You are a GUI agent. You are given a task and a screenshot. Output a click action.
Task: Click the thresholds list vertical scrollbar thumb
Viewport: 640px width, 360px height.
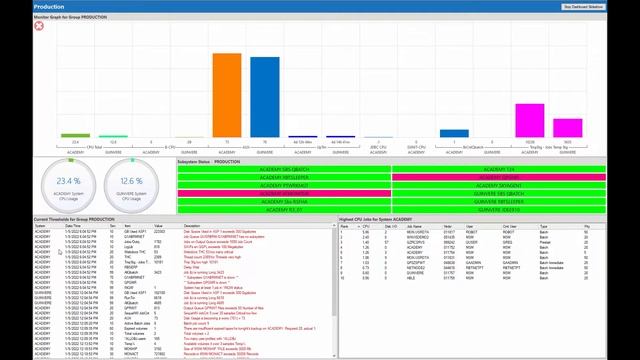(x=334, y=271)
